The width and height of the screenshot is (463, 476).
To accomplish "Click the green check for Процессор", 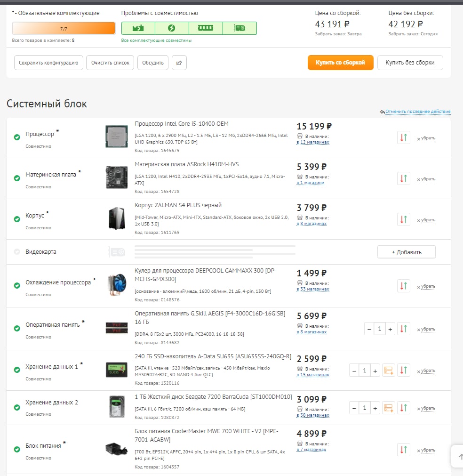I will [17, 137].
